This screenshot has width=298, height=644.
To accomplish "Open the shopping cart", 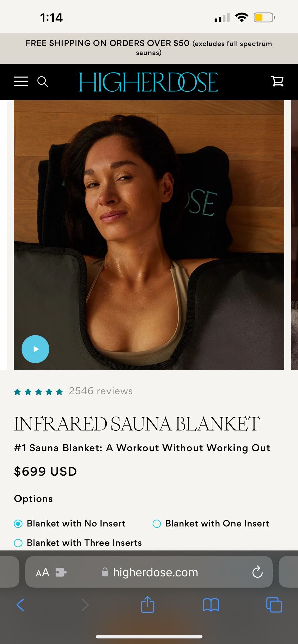I will tap(277, 81).
